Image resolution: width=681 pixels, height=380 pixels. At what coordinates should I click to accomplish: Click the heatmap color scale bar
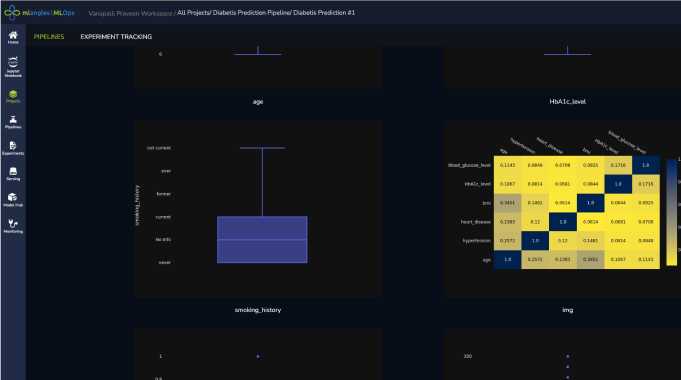click(671, 212)
